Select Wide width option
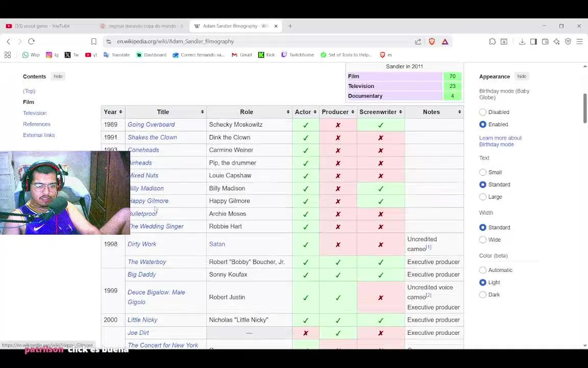The height and width of the screenshot is (368, 588). 483,240
